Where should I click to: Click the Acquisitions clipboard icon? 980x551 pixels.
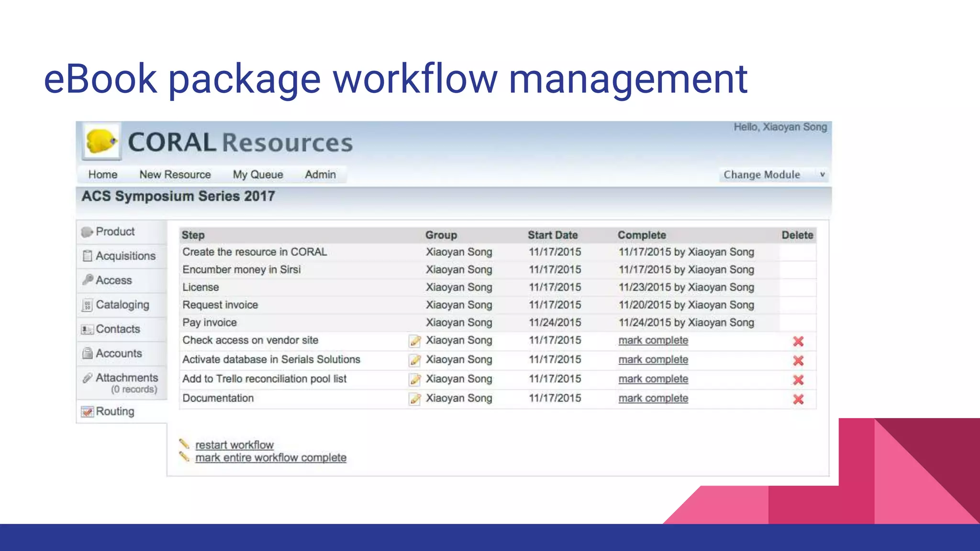coord(87,256)
